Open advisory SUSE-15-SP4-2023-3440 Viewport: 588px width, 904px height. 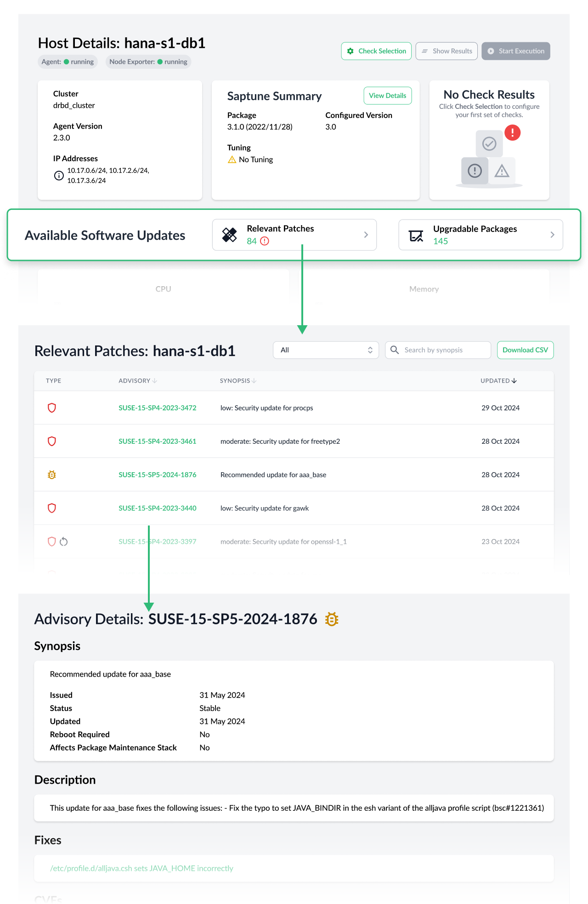pyautogui.click(x=158, y=508)
